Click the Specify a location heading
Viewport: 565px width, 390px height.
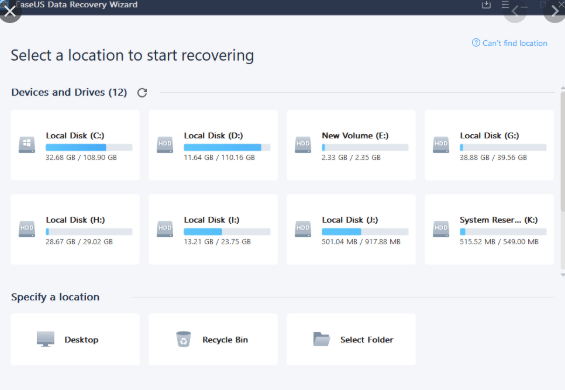click(55, 297)
